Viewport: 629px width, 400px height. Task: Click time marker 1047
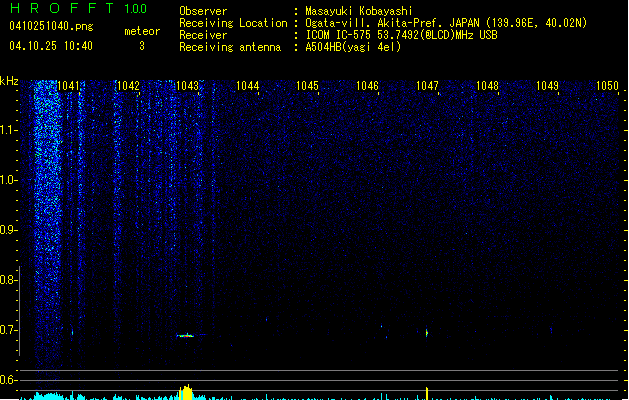pyautogui.click(x=427, y=86)
